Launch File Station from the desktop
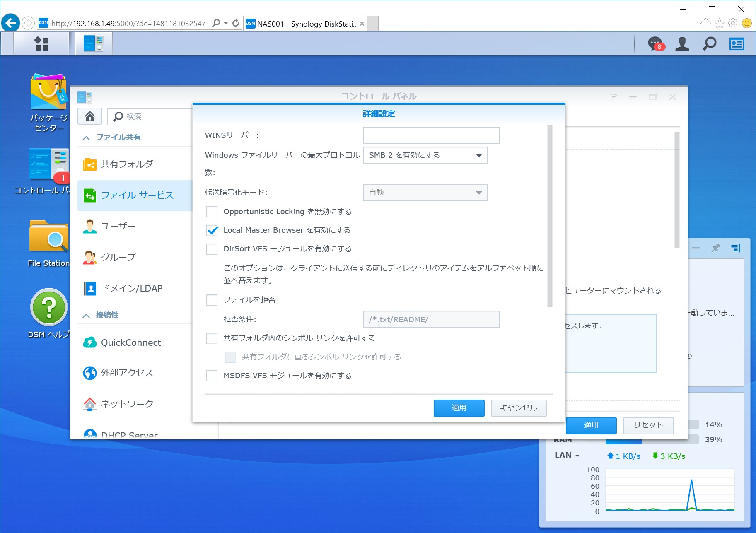 pyautogui.click(x=48, y=238)
